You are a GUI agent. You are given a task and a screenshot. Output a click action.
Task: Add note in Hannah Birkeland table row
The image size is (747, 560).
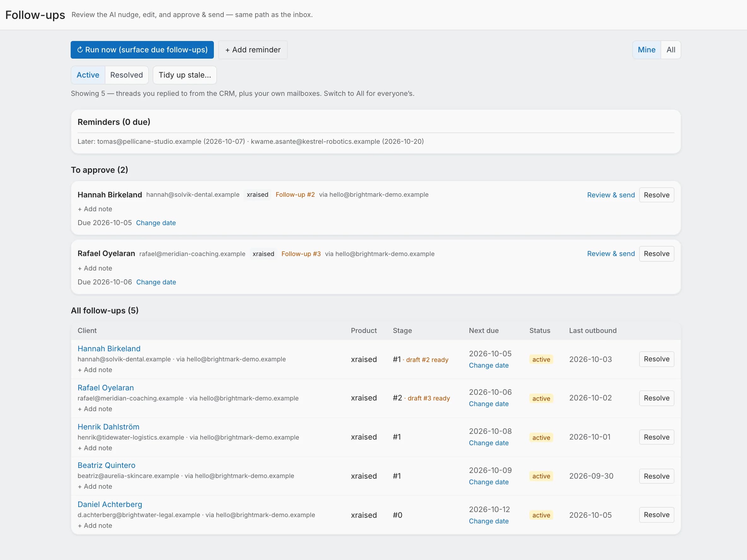[x=95, y=370]
